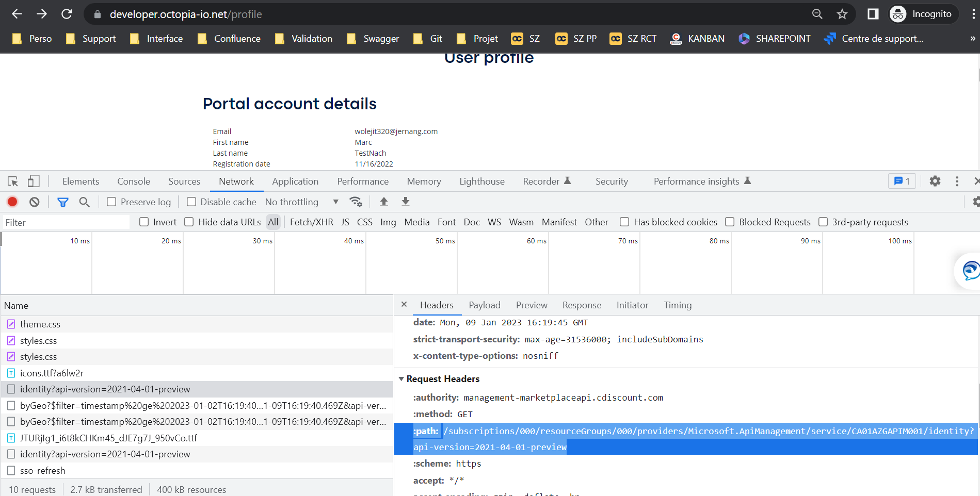Open the Lighthouse tab
Image resolution: width=980 pixels, height=496 pixels.
coord(482,181)
